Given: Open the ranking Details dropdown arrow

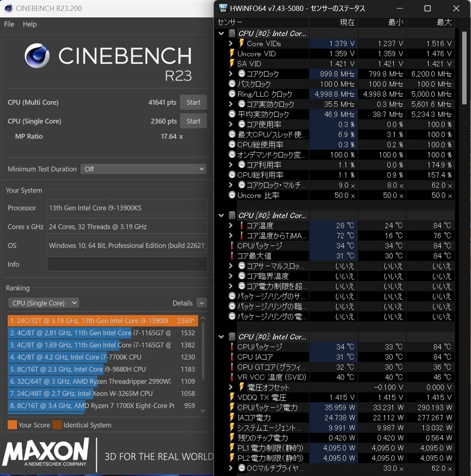Looking at the screenshot, I should click(x=202, y=303).
